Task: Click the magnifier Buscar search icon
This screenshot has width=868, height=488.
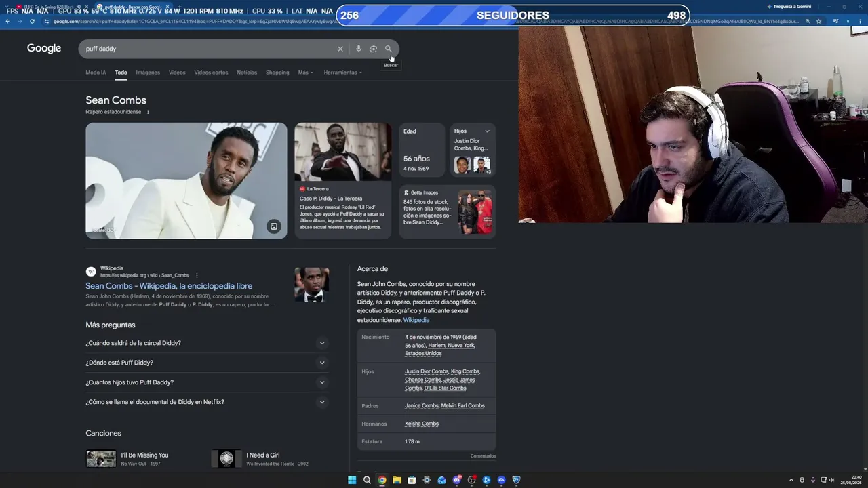Action: point(389,49)
